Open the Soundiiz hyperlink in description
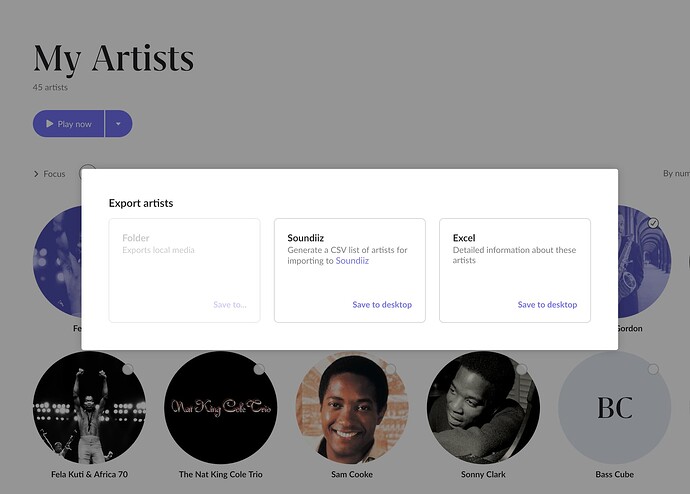Screen dimensions: 690x494 click(352, 261)
